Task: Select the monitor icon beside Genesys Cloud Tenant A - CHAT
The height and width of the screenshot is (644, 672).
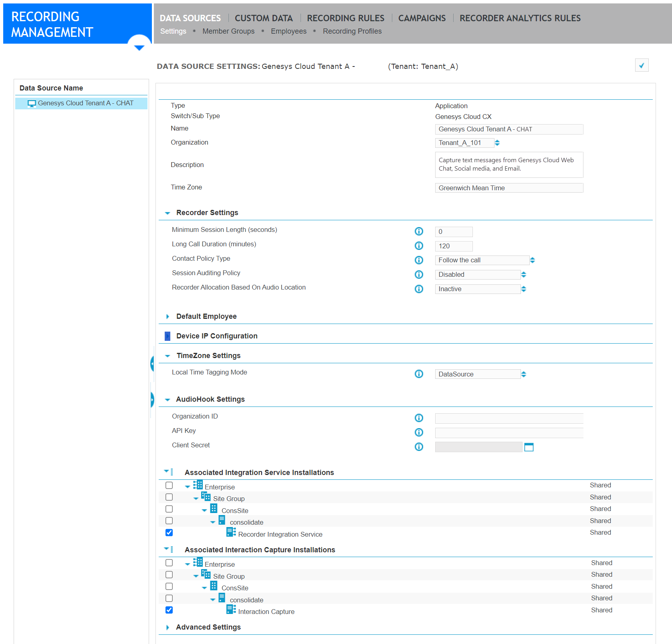Action: (31, 103)
